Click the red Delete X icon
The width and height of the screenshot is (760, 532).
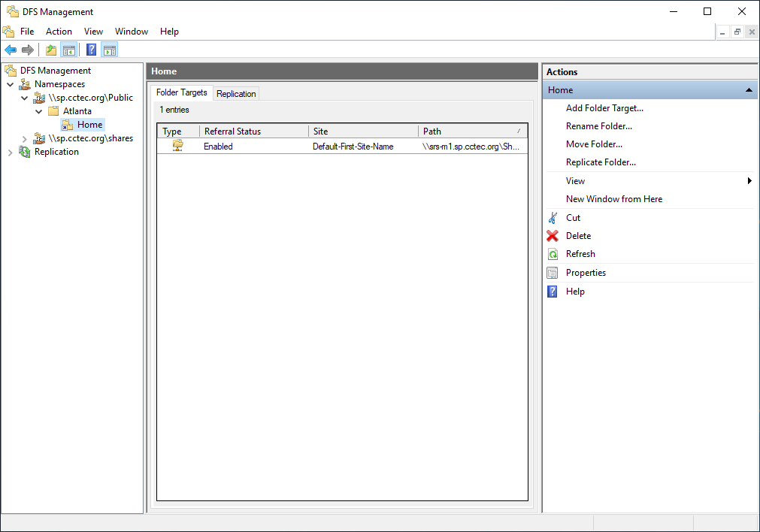coord(553,236)
